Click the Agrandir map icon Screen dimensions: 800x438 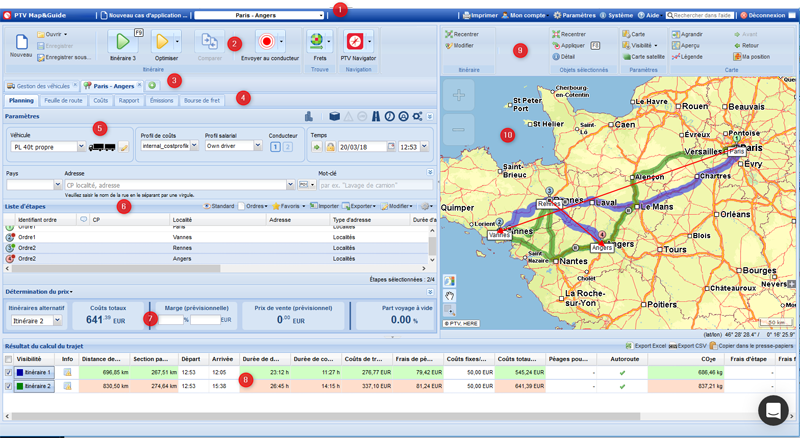coord(687,34)
